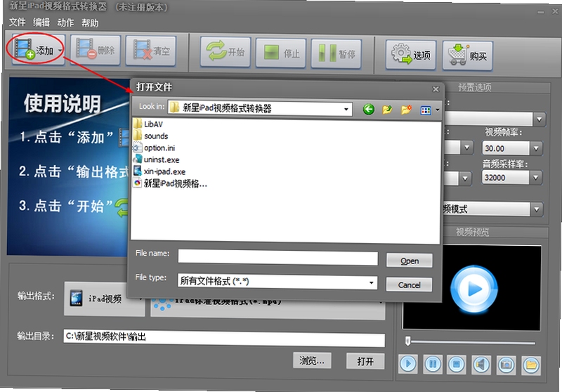Click the create new folder icon

pos(406,110)
